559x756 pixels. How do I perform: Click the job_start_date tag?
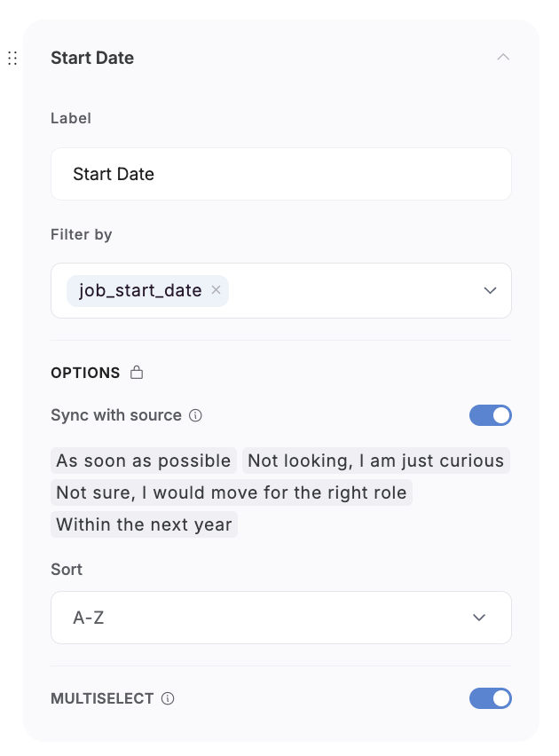139,290
